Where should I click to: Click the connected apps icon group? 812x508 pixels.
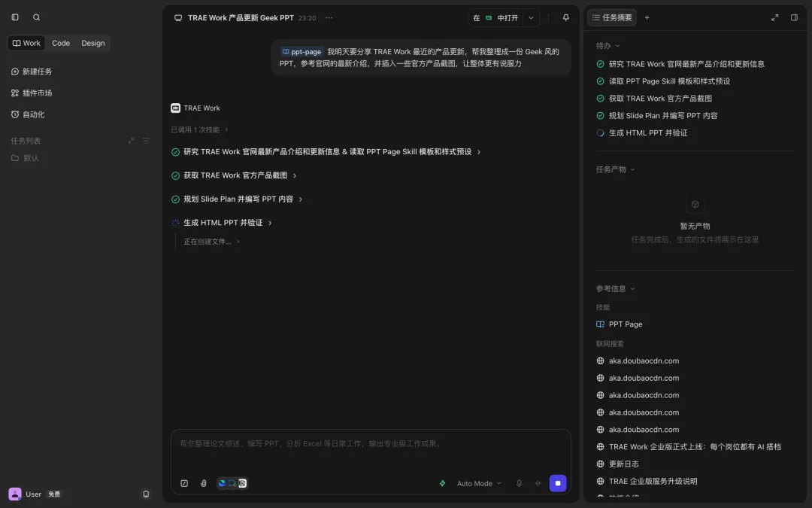232,483
